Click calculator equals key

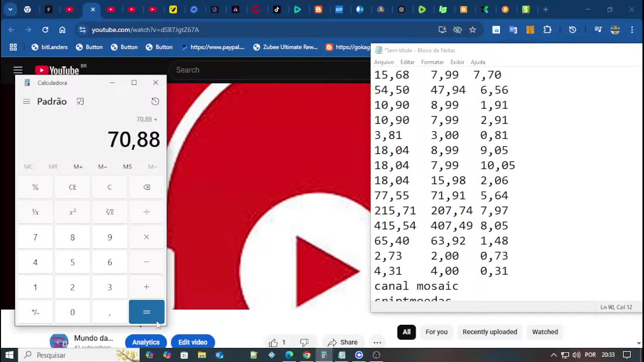pos(146,312)
